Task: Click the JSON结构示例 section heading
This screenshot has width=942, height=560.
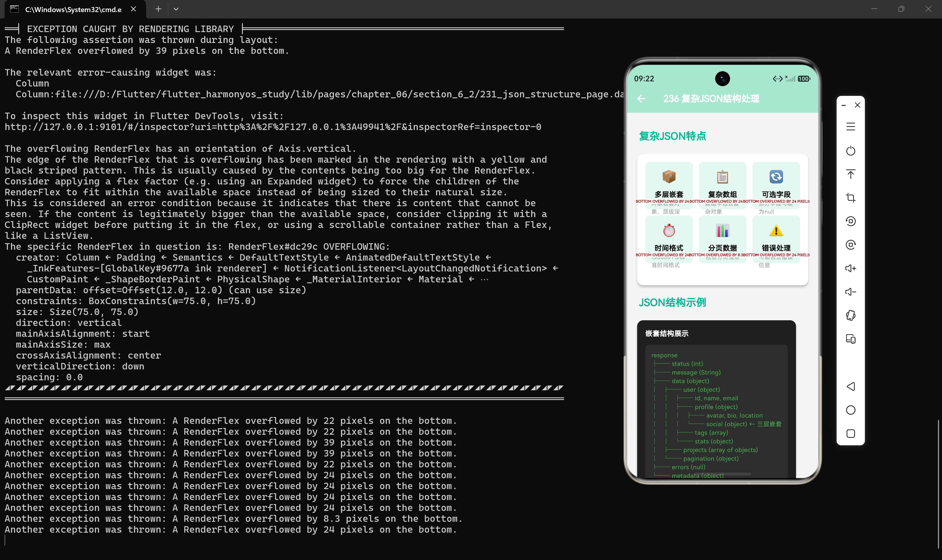Action: point(672,303)
